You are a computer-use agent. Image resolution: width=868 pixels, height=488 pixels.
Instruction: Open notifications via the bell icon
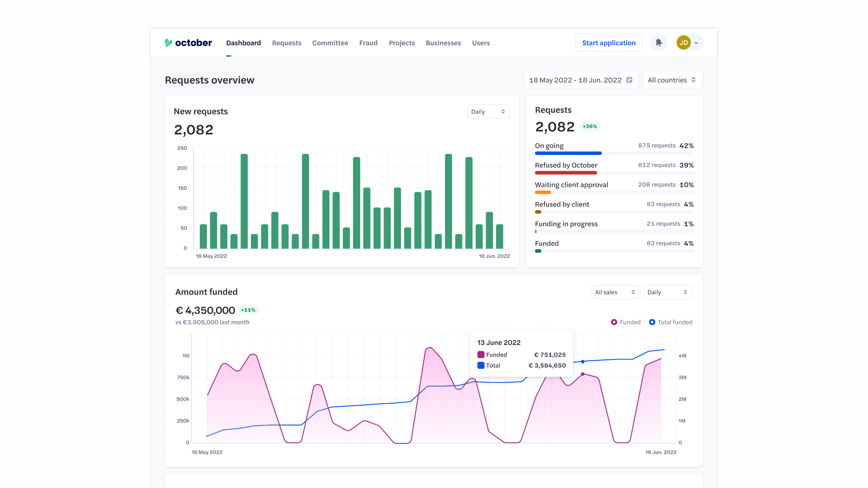point(659,42)
